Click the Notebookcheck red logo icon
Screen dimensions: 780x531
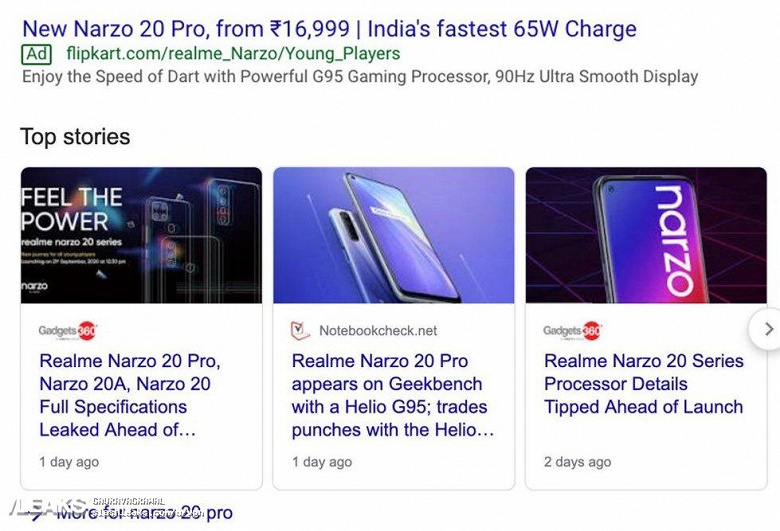point(300,330)
